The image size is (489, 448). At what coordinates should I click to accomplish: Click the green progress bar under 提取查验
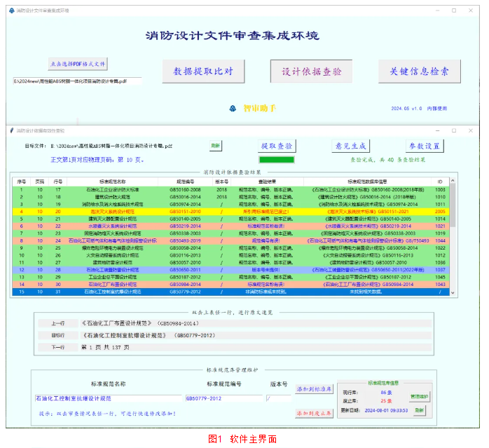(277, 160)
